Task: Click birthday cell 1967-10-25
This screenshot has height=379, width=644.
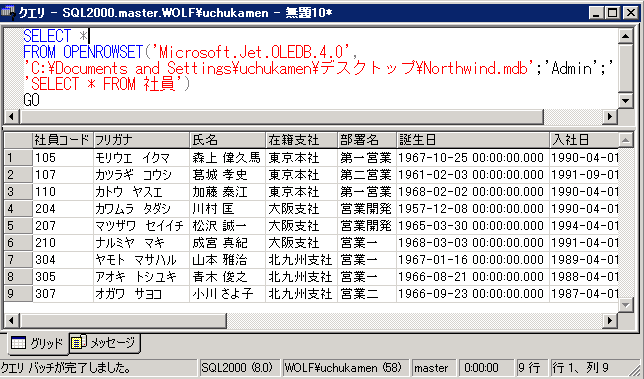Action: click(x=473, y=158)
